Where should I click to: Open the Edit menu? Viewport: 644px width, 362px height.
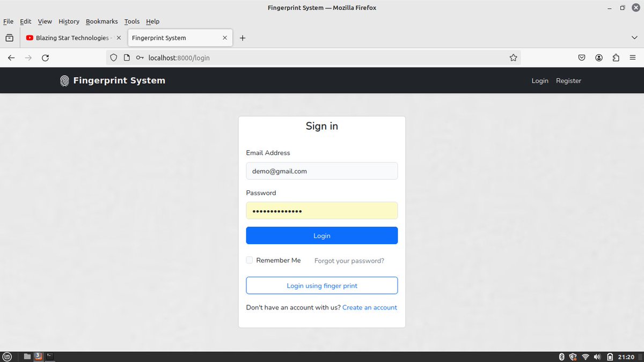(x=26, y=21)
